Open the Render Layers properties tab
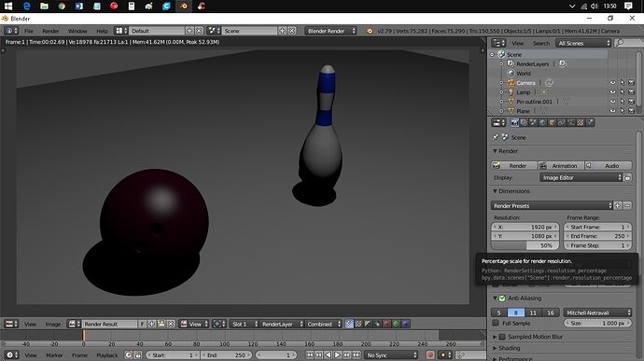 point(524,122)
